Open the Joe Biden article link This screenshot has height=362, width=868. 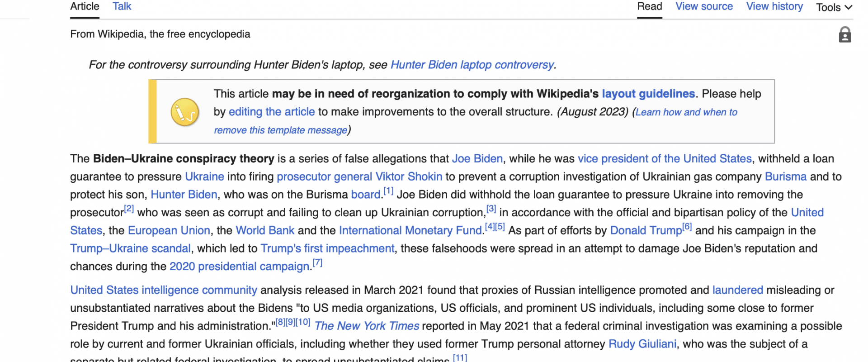[x=477, y=159]
